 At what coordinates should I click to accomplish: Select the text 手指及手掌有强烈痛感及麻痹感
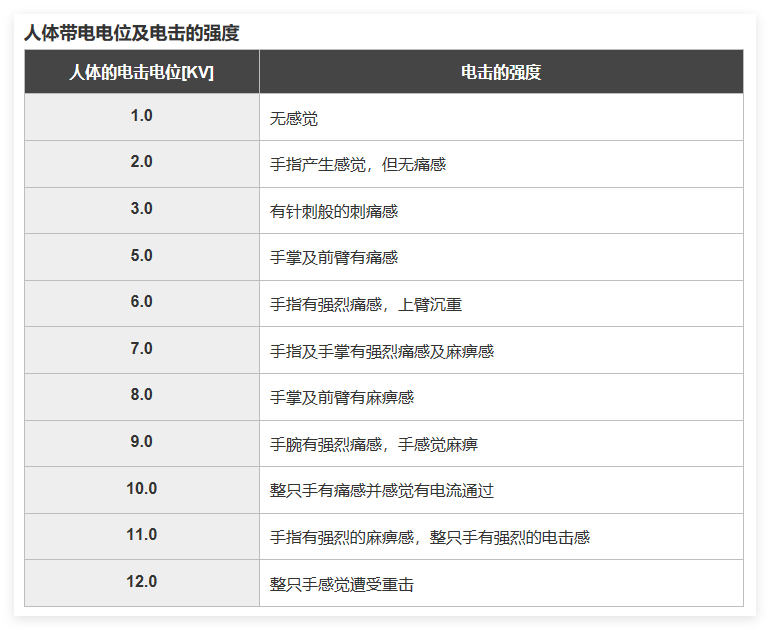click(x=382, y=352)
